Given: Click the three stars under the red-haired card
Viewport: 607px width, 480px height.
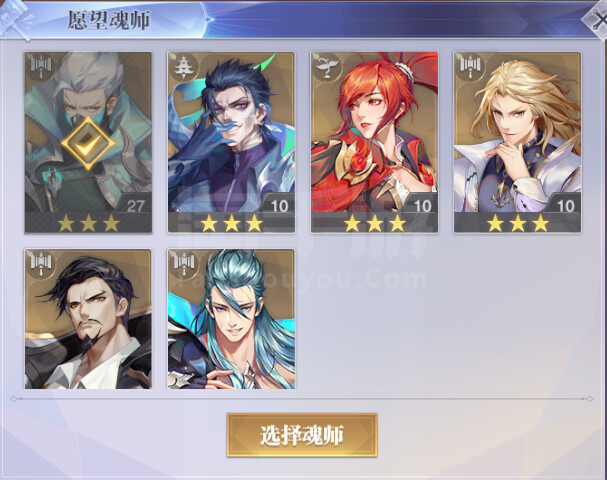Looking at the screenshot, I should click(375, 223).
